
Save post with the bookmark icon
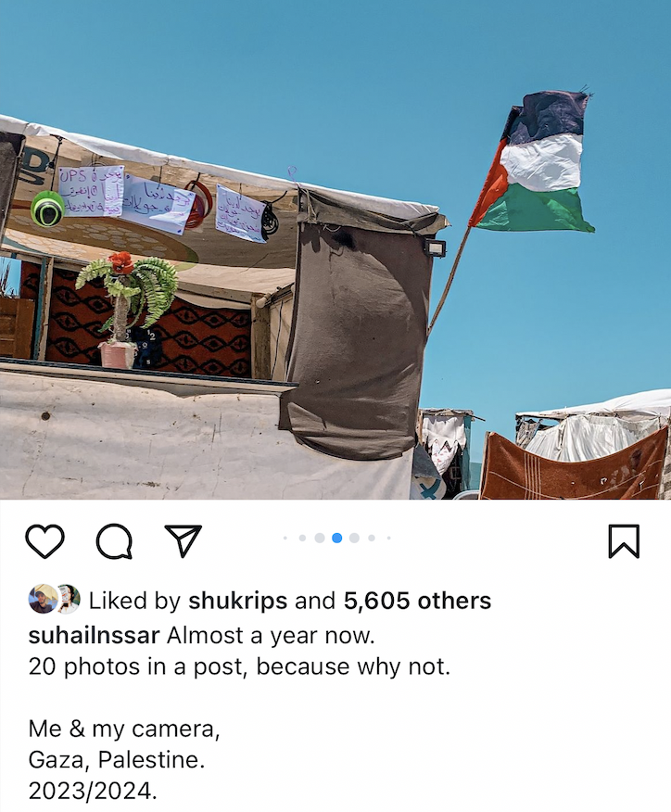tap(624, 541)
